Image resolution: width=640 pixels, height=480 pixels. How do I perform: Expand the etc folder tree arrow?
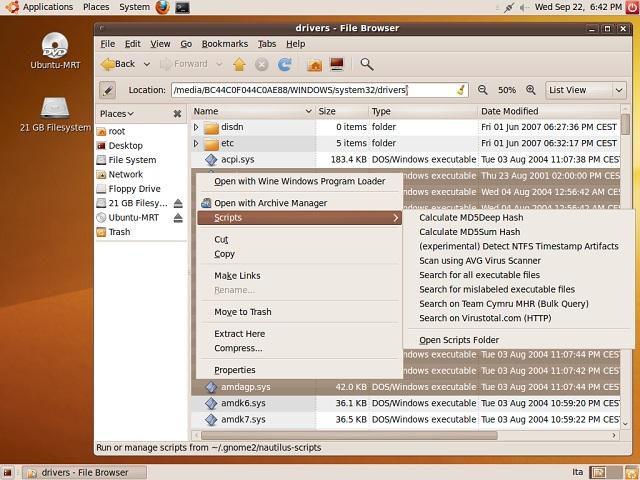(x=197, y=144)
